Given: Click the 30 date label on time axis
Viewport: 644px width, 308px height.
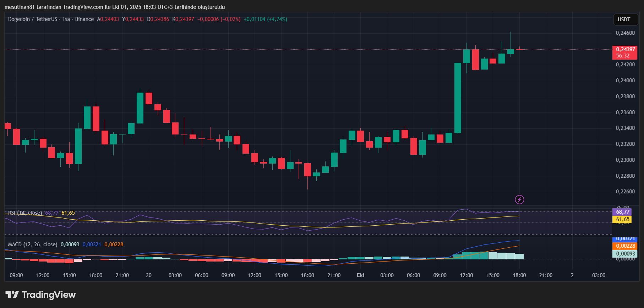Looking at the screenshot, I should coord(149,275).
